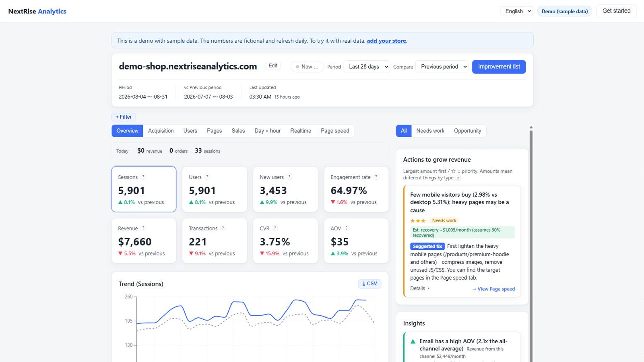Viewport: 644px width, 362px height.
Task: Click the help icon next to Sessions
Action: (x=143, y=177)
